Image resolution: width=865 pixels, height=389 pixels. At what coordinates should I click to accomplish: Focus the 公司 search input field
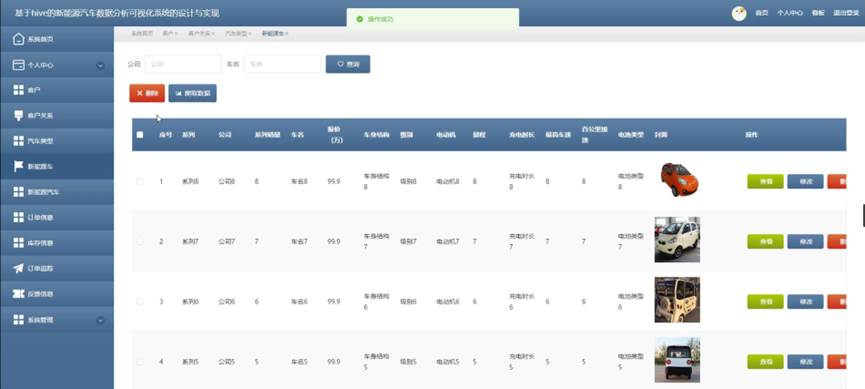(183, 64)
